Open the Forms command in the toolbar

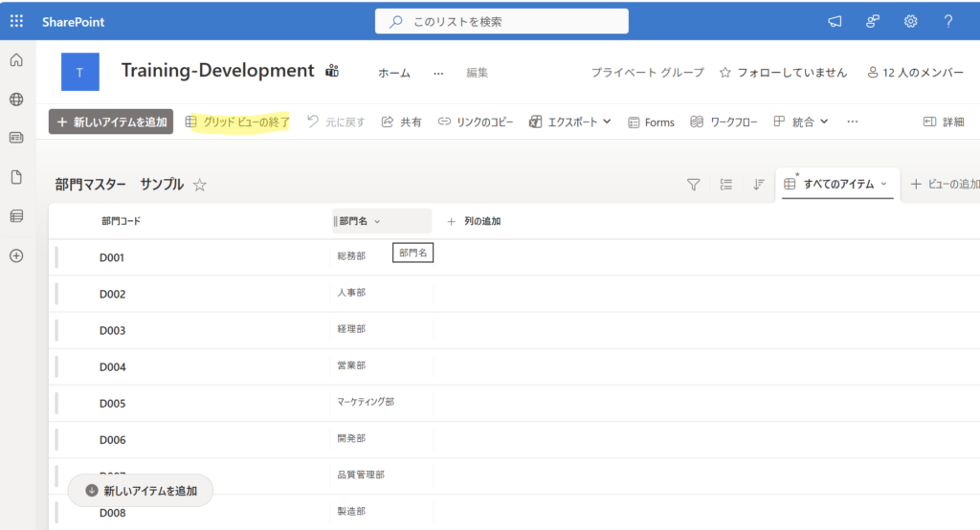[651, 122]
